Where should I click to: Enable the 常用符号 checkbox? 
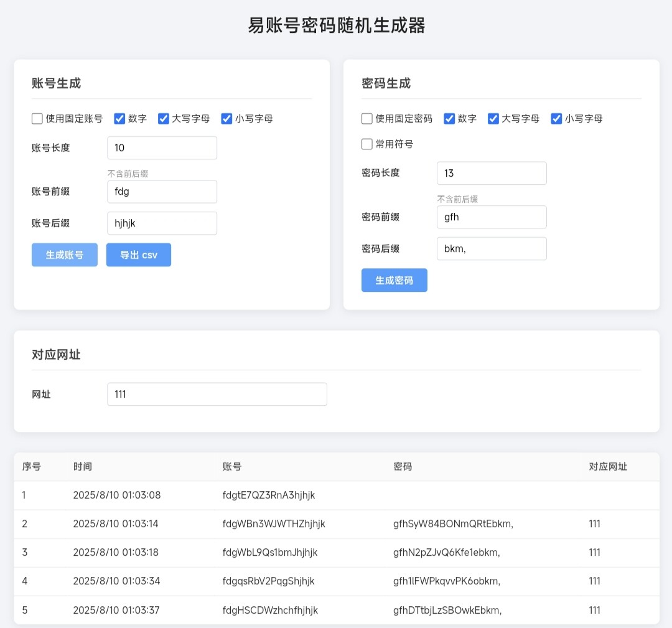pyautogui.click(x=367, y=144)
